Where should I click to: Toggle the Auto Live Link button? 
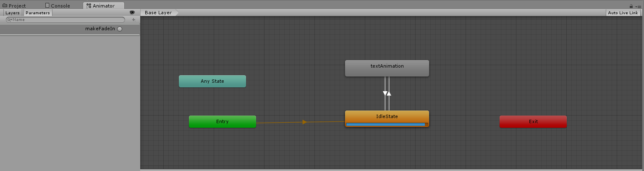click(623, 13)
